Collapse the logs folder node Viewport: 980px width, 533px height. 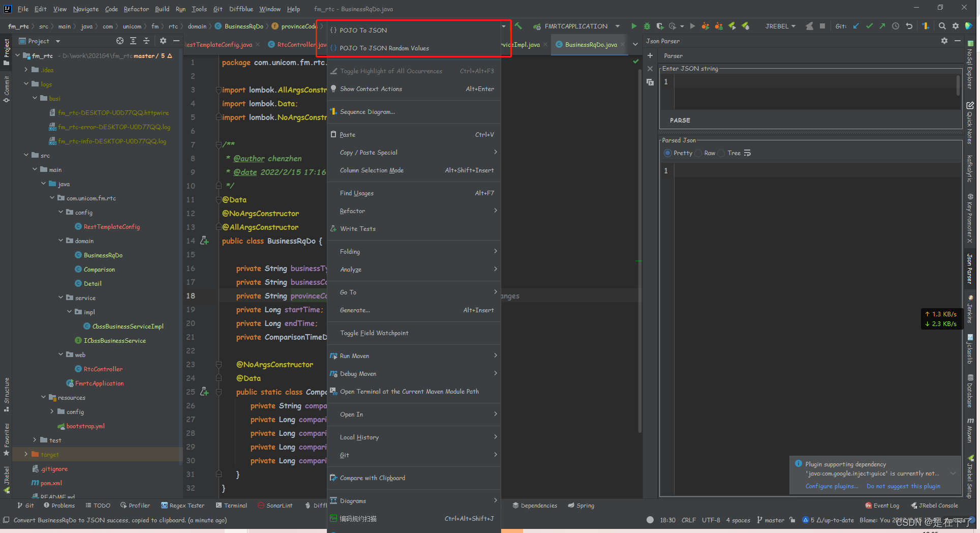click(26, 84)
